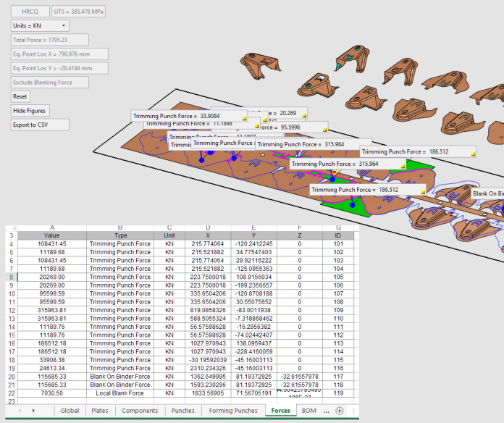Add a new sheet with plus icon

point(339,411)
